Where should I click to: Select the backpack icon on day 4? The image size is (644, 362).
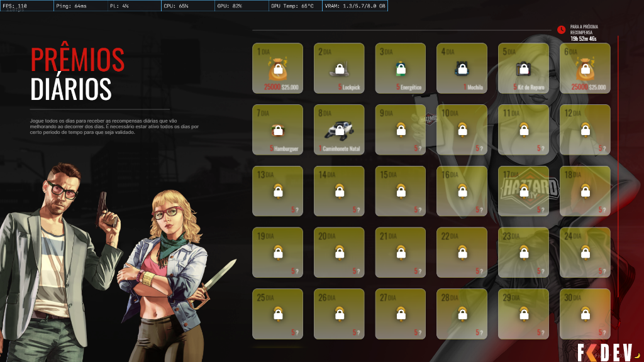462,69
